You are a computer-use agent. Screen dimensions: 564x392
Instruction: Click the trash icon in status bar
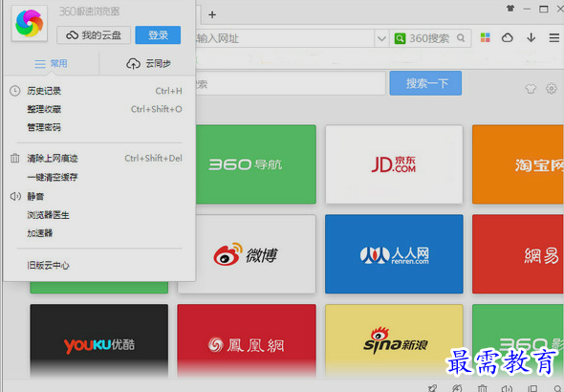point(483,387)
